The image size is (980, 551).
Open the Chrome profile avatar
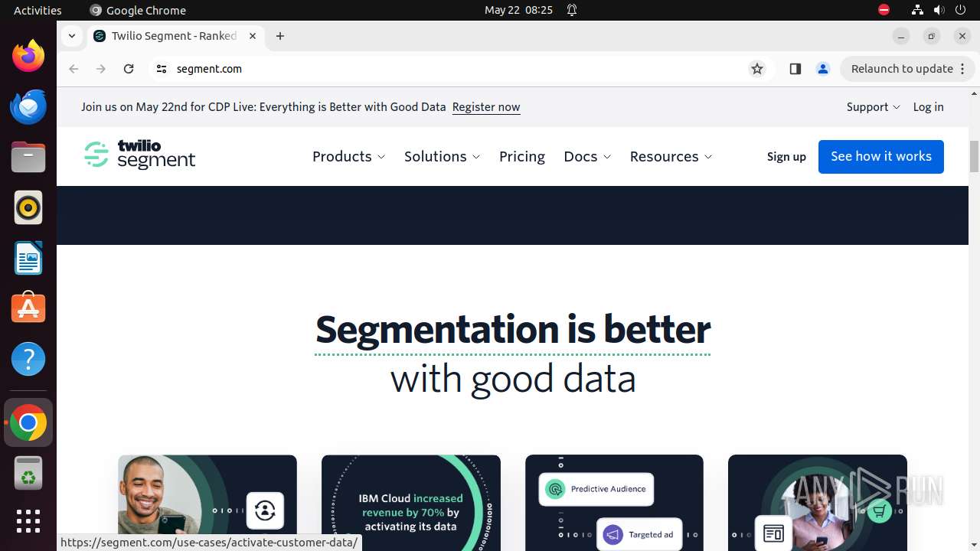coord(823,69)
